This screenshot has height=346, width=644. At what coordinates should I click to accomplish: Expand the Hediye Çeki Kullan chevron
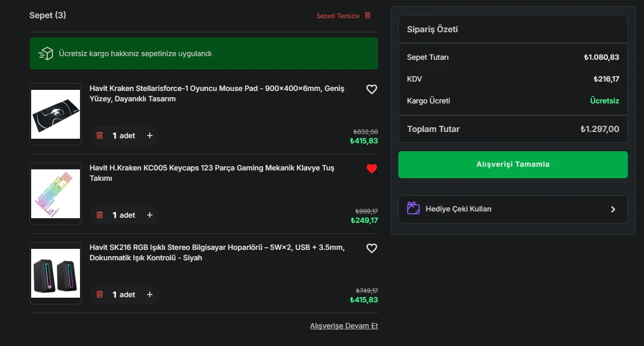[613, 209]
